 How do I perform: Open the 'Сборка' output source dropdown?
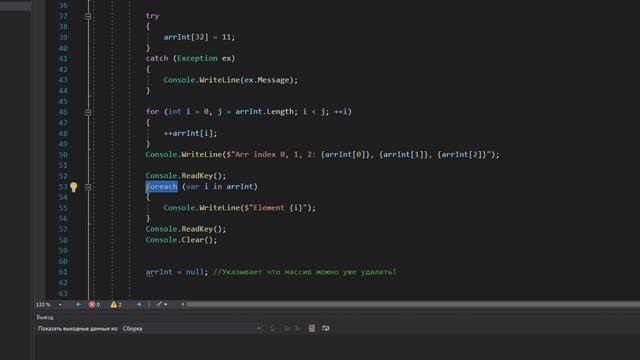(x=191, y=329)
